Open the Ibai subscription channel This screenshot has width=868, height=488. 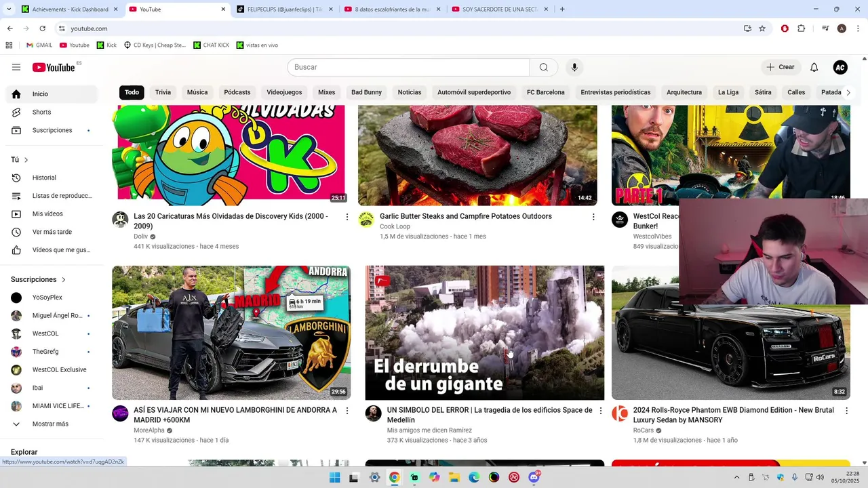[52, 388]
